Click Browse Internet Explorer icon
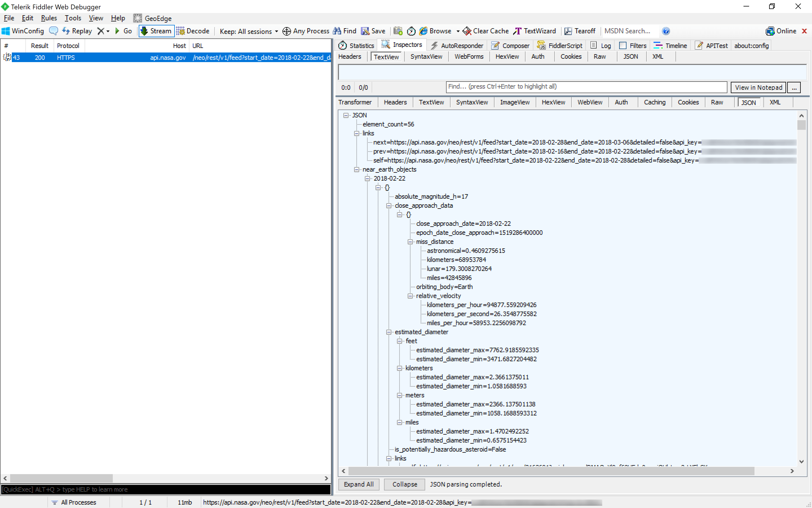This screenshot has width=812, height=508. 423,31
